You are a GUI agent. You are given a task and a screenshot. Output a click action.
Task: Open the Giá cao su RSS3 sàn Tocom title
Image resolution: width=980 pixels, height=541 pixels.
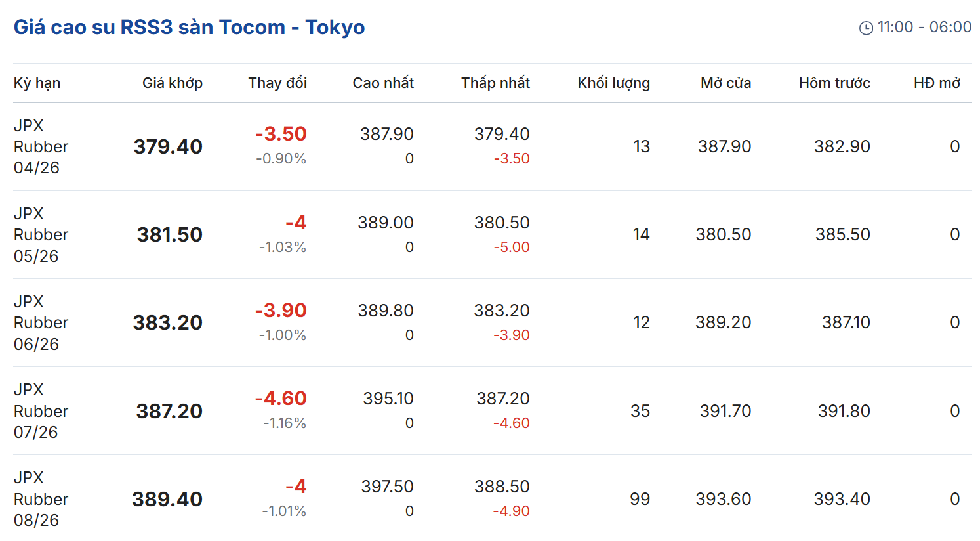[189, 27]
